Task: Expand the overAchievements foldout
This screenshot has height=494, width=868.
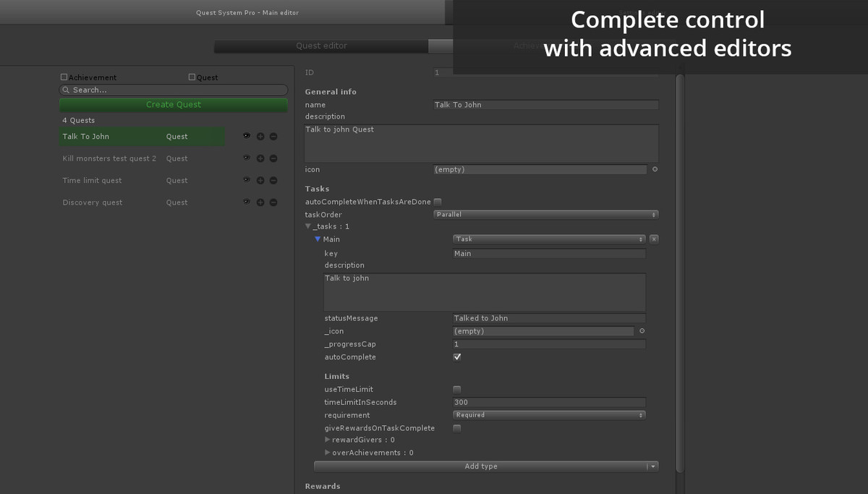Action: click(x=328, y=453)
